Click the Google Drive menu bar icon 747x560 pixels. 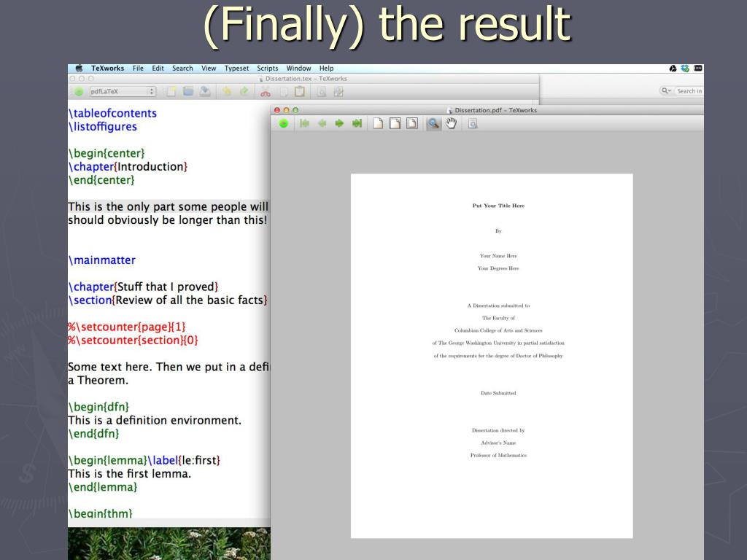click(673, 68)
